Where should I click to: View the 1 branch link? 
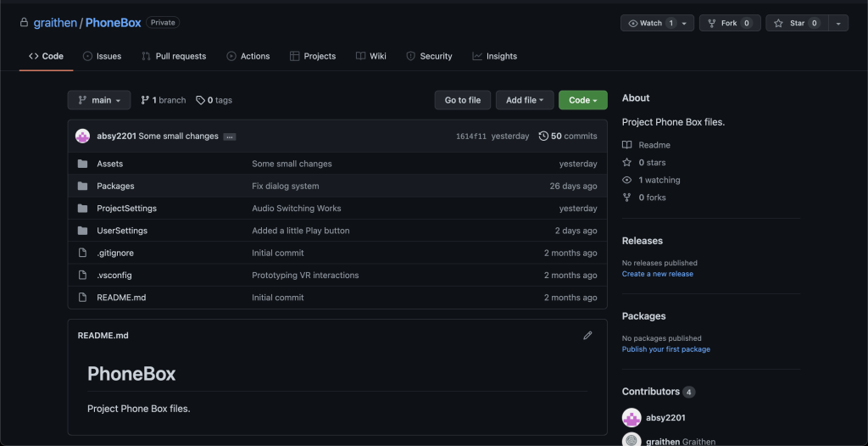164,100
